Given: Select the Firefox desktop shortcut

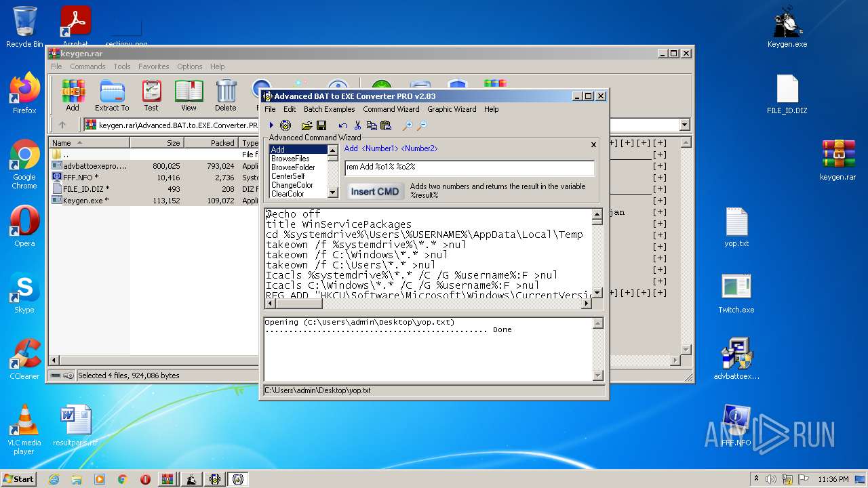Looking at the screenshot, I should coord(24,94).
